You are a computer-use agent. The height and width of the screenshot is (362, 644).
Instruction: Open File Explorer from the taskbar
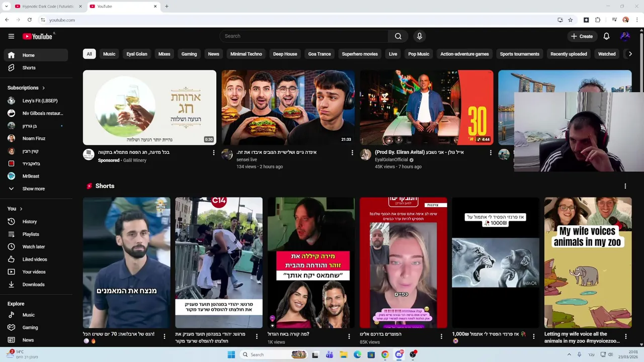pyautogui.click(x=343, y=354)
